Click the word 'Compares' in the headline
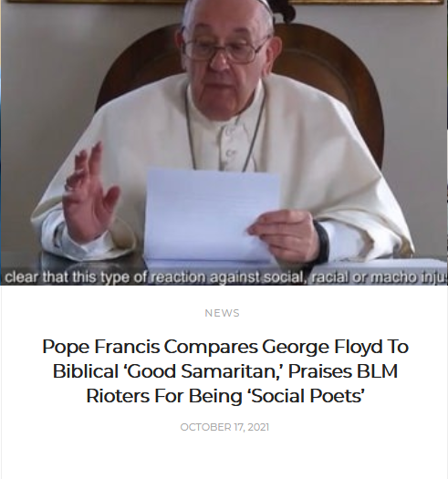This screenshot has height=479, width=448. [211, 348]
